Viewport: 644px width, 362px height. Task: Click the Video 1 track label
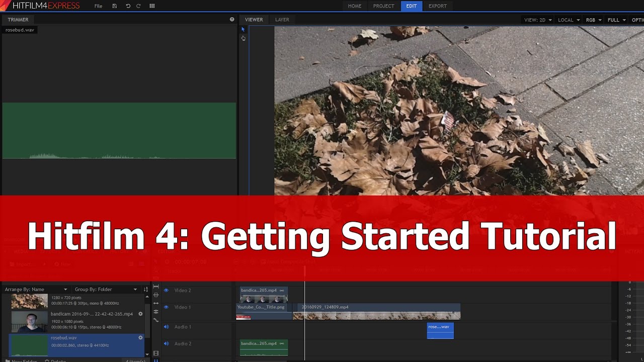pyautogui.click(x=183, y=307)
